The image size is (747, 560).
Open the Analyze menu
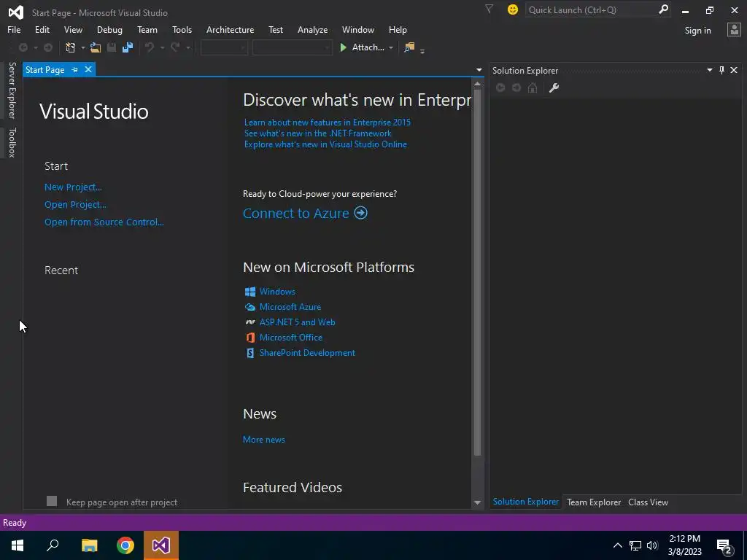312,29
